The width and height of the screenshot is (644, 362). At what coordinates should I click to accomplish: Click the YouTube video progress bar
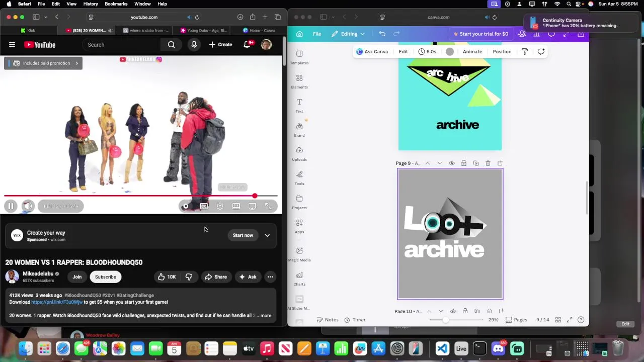(141, 196)
